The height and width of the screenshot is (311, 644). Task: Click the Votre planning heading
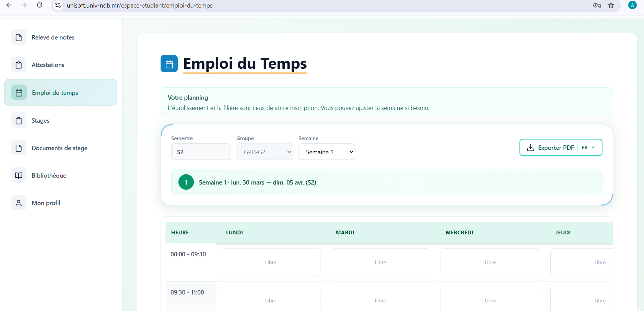(x=188, y=98)
